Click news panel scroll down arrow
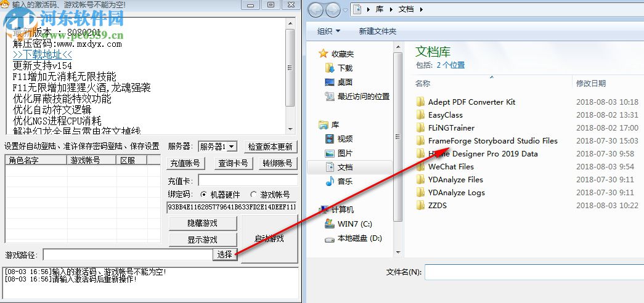644x303 pixels. pos(290,129)
